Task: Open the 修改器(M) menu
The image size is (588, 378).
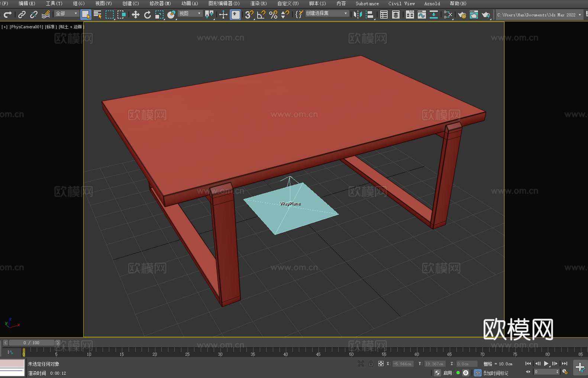Action: [160, 3]
